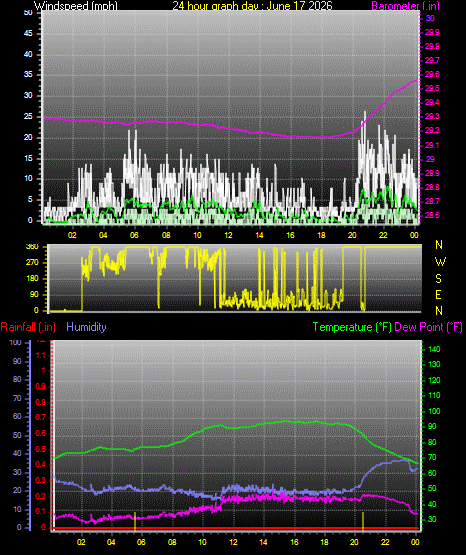Click the W compass label beside direction graph
Image resolution: width=466 pixels, height=555 pixels.
440,262
